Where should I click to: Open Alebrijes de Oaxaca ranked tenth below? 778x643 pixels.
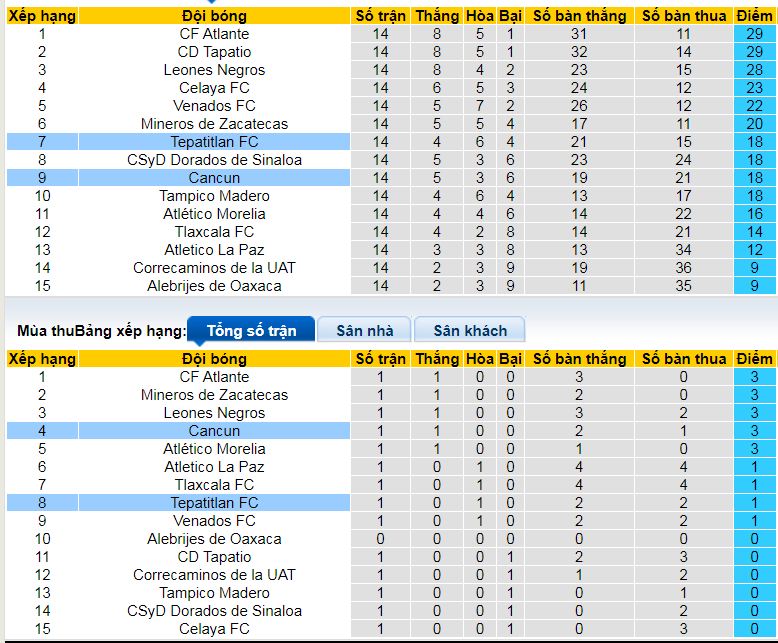[x=214, y=539]
